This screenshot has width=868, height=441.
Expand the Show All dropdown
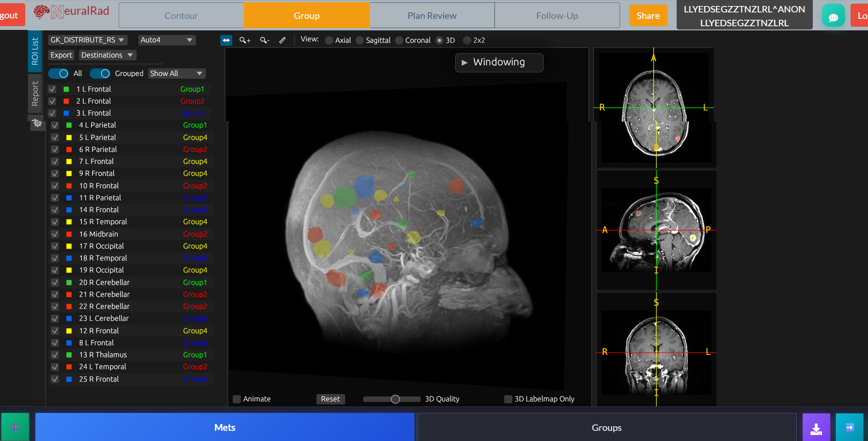click(x=176, y=74)
